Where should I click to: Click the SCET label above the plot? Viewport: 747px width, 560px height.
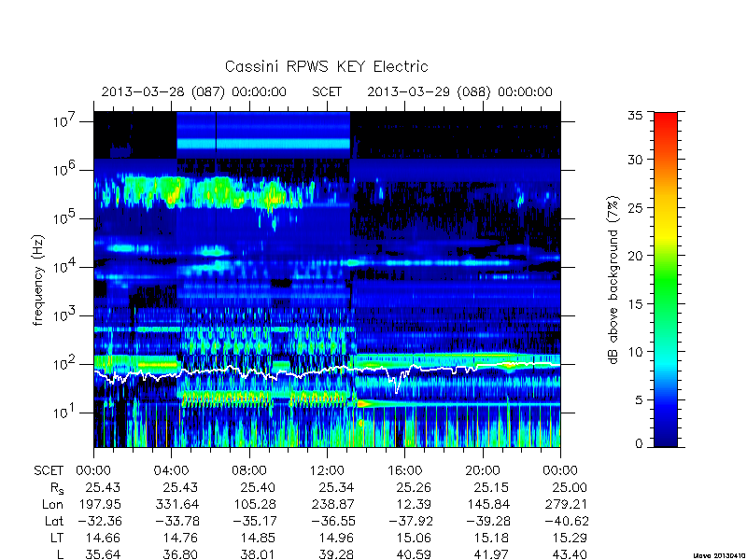(327, 91)
